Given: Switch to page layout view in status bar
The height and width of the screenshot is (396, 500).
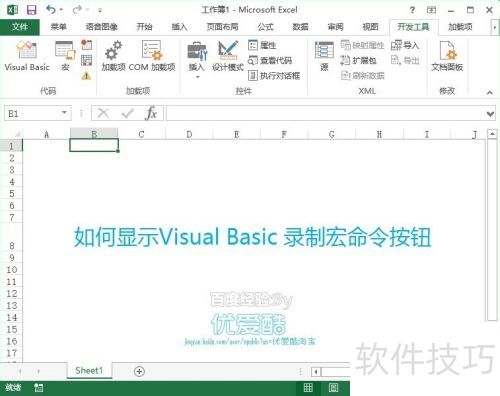Looking at the screenshot, I should coord(333,387).
